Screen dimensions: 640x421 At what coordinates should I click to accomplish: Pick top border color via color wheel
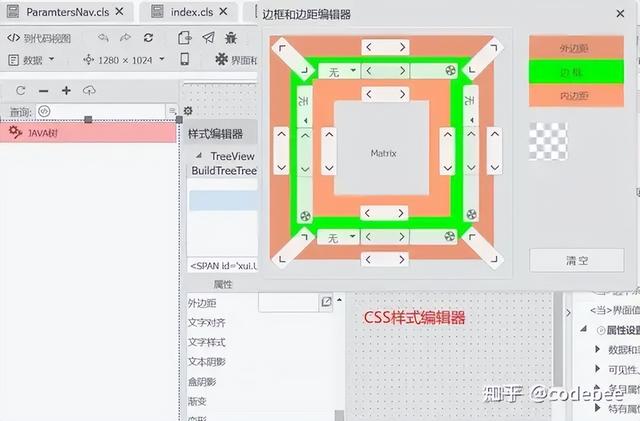tap(450, 71)
